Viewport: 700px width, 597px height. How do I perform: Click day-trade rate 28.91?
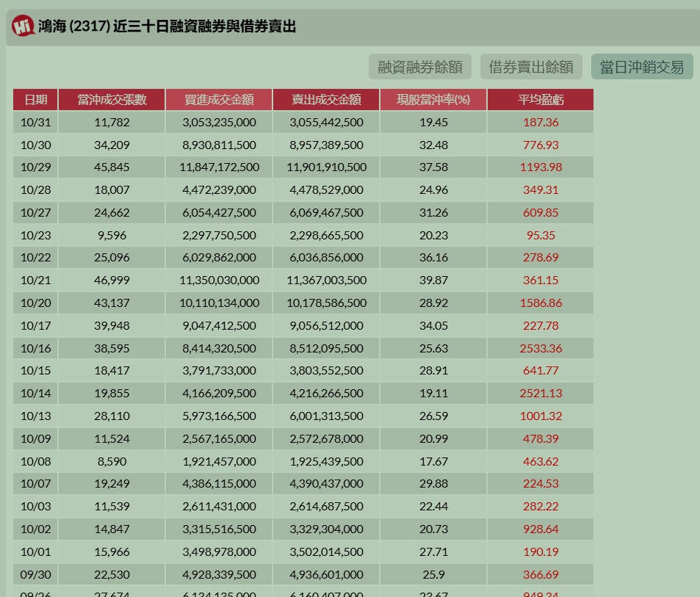tap(433, 371)
